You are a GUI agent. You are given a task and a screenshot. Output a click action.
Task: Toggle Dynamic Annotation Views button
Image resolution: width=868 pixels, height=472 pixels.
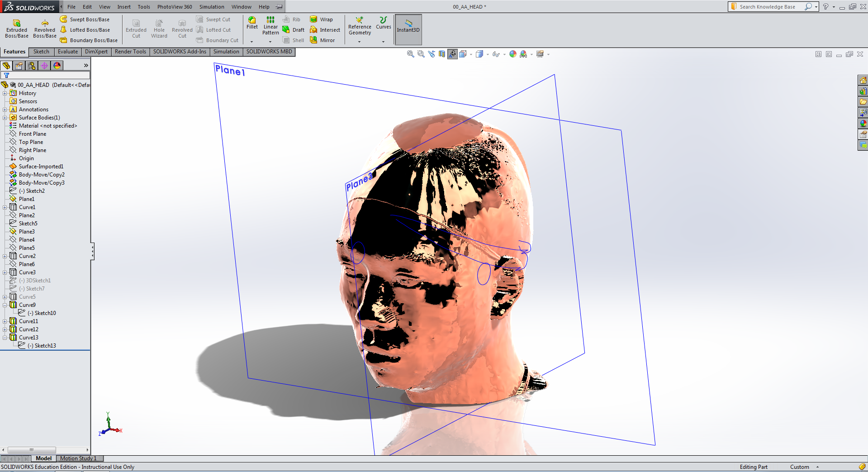pyautogui.click(x=452, y=54)
